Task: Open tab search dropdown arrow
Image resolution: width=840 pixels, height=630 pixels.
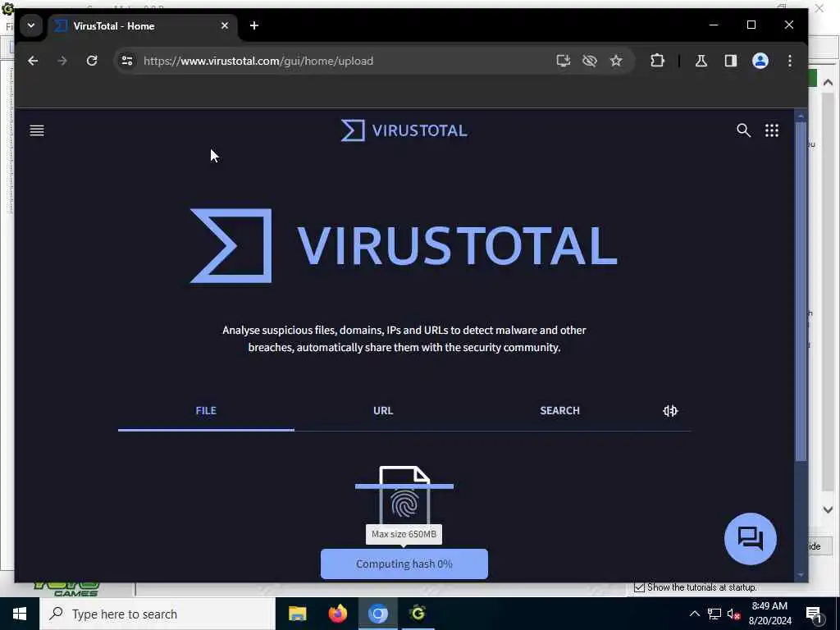Action: coord(31,25)
